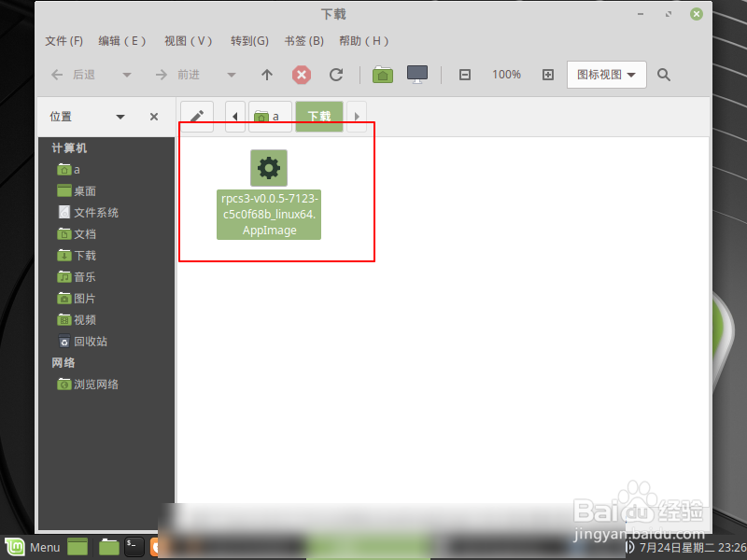Open the Mint Menu button
747x560 pixels.
[33, 547]
